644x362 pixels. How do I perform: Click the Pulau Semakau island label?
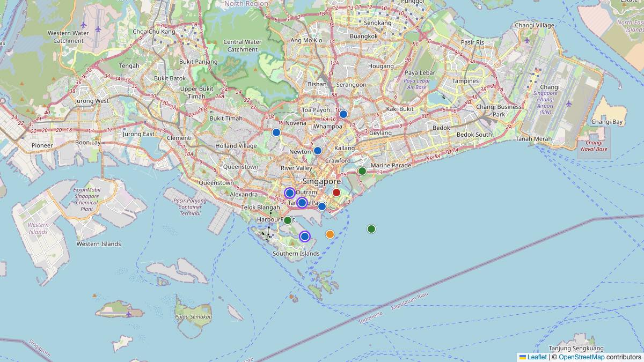(x=193, y=317)
